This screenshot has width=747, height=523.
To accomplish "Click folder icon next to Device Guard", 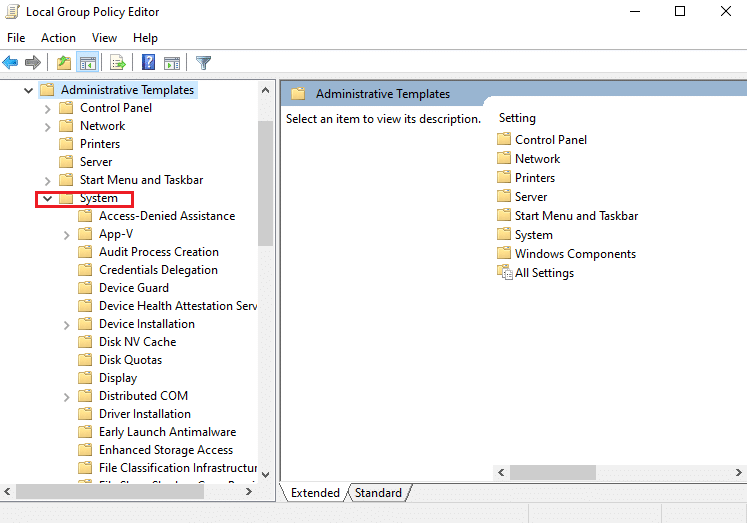I will 85,288.
